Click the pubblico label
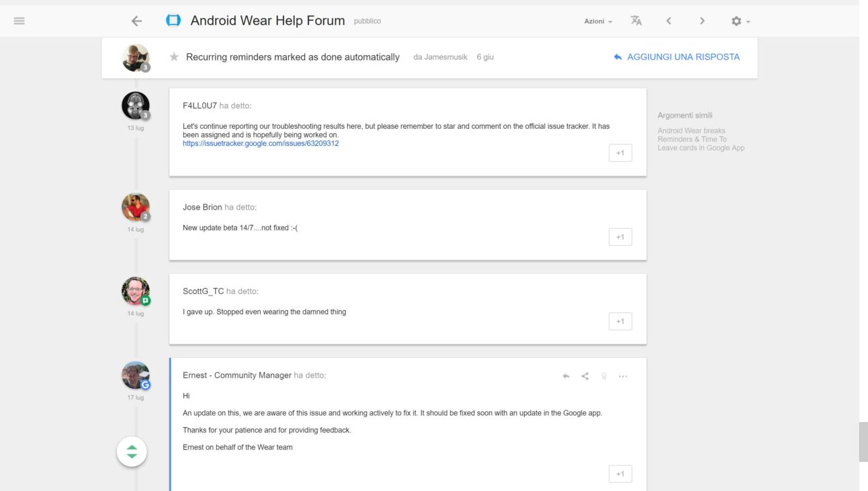The width and height of the screenshot is (868, 491). [367, 21]
